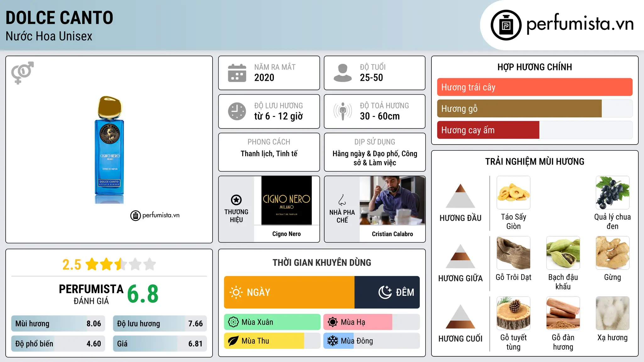Click the Độ lưu hương 7.66 score bar
This screenshot has width=644, height=362.
(x=160, y=324)
